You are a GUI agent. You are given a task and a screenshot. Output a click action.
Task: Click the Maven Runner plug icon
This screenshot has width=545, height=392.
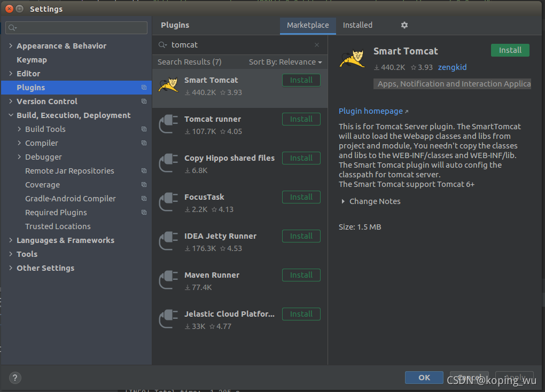[x=168, y=279]
